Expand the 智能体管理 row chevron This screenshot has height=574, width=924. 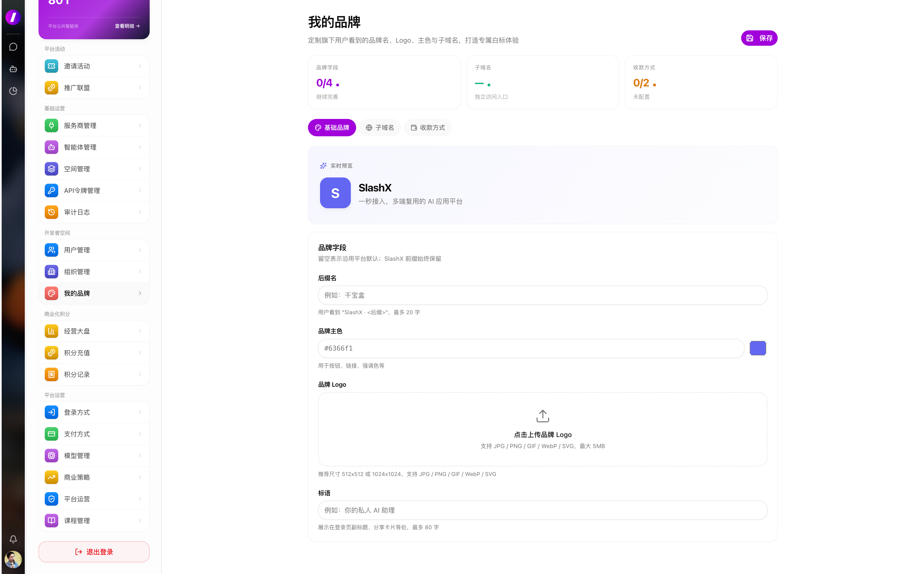coord(140,147)
